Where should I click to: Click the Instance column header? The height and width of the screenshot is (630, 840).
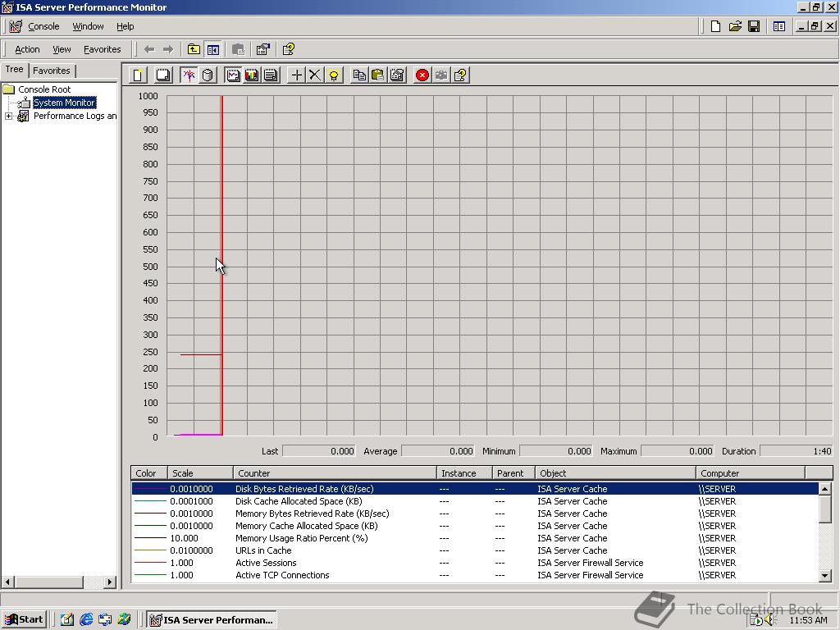coord(464,473)
